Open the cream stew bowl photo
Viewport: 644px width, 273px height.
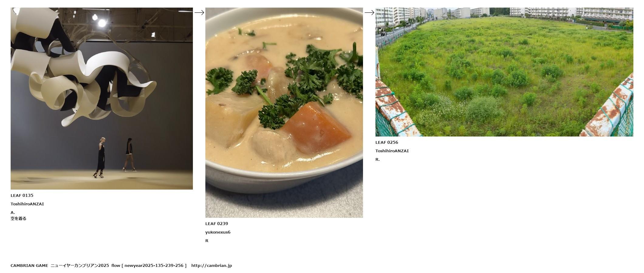pos(284,113)
